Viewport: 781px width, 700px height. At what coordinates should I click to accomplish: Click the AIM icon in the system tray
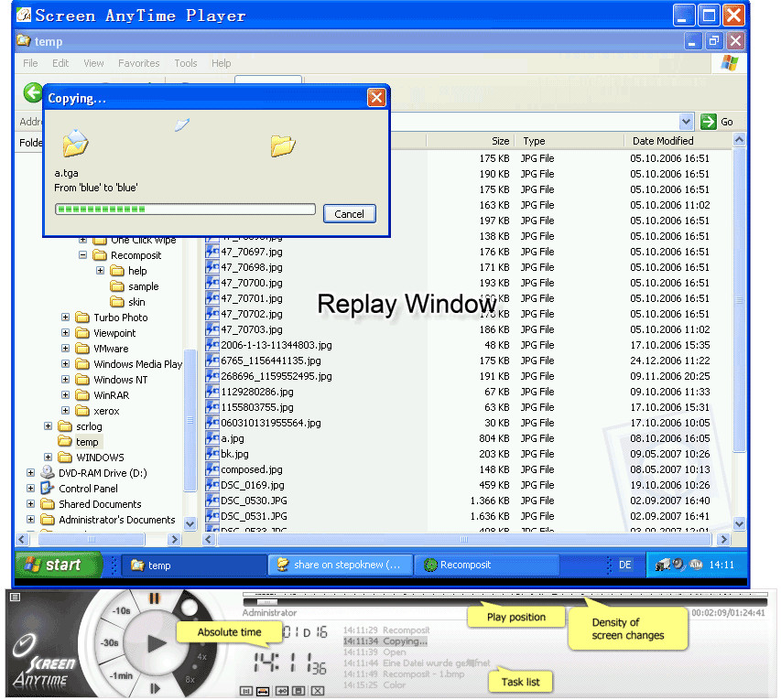pyautogui.click(x=696, y=565)
